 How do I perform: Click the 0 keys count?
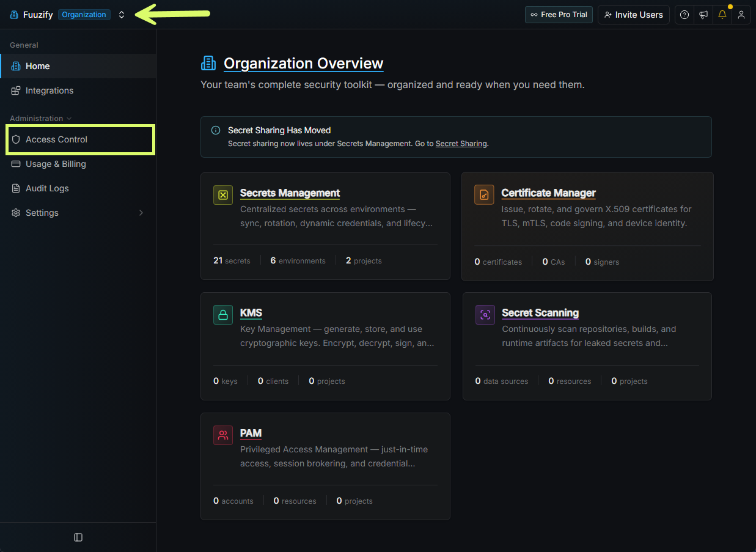pyautogui.click(x=226, y=381)
